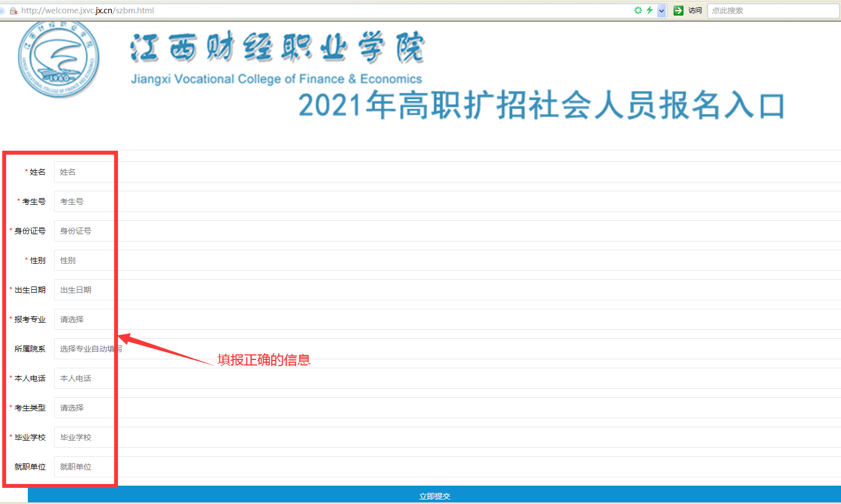Focus the 本人电话 phone field

[445, 378]
